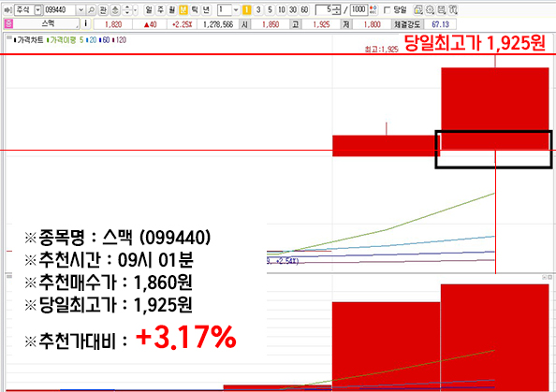
Task: Open the 주식 type dropdown
Action: [x=38, y=10]
